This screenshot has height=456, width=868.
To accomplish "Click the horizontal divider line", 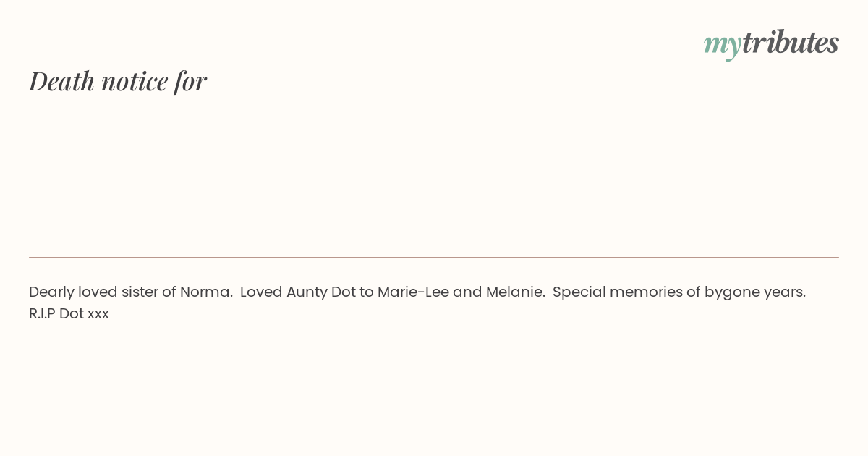I will click(434, 257).
